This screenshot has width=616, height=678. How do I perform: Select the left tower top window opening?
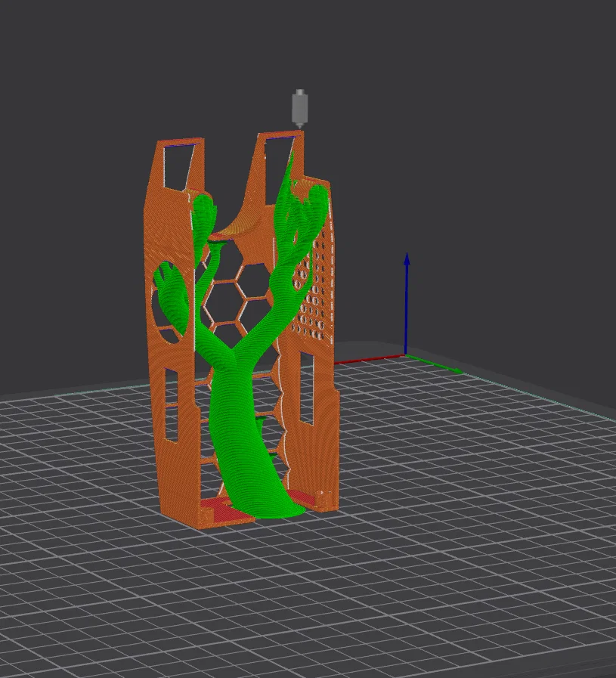coord(177,166)
